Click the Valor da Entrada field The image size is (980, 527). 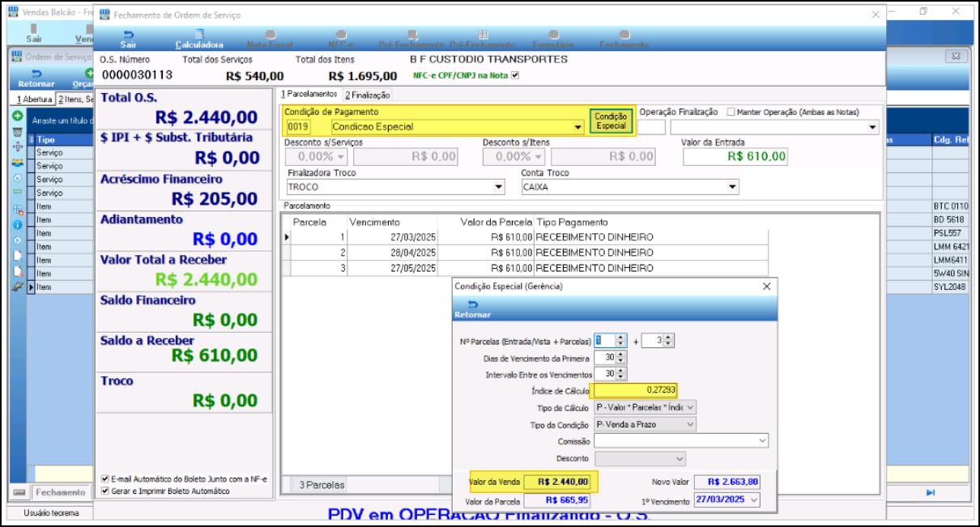pos(735,156)
